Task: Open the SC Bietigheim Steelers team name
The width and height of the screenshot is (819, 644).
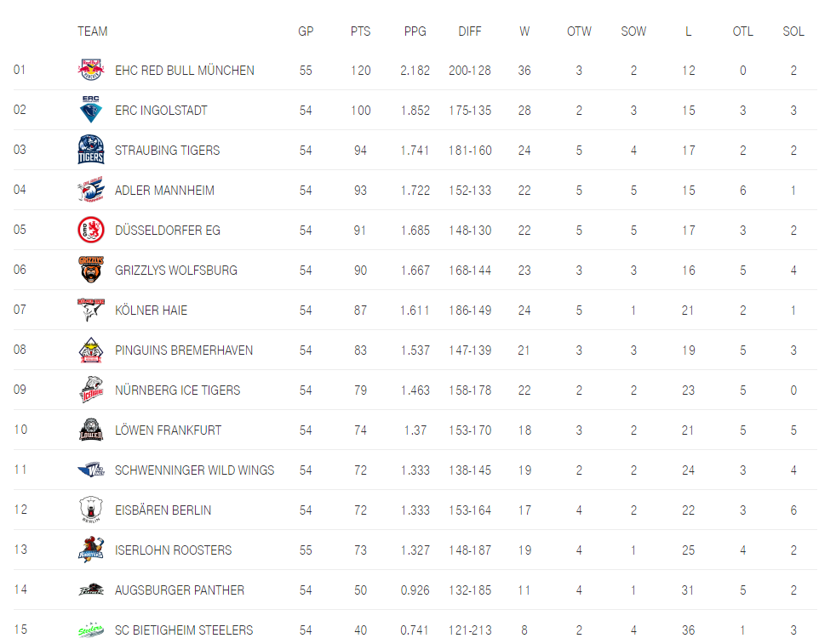Action: pos(184,630)
